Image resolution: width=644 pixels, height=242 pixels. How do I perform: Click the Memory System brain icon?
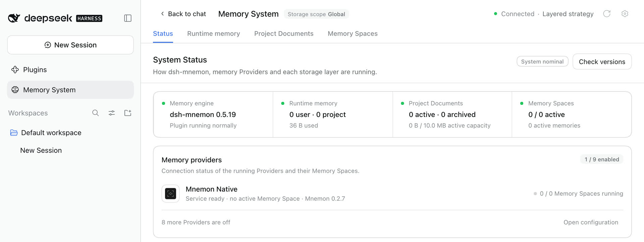[x=15, y=90]
